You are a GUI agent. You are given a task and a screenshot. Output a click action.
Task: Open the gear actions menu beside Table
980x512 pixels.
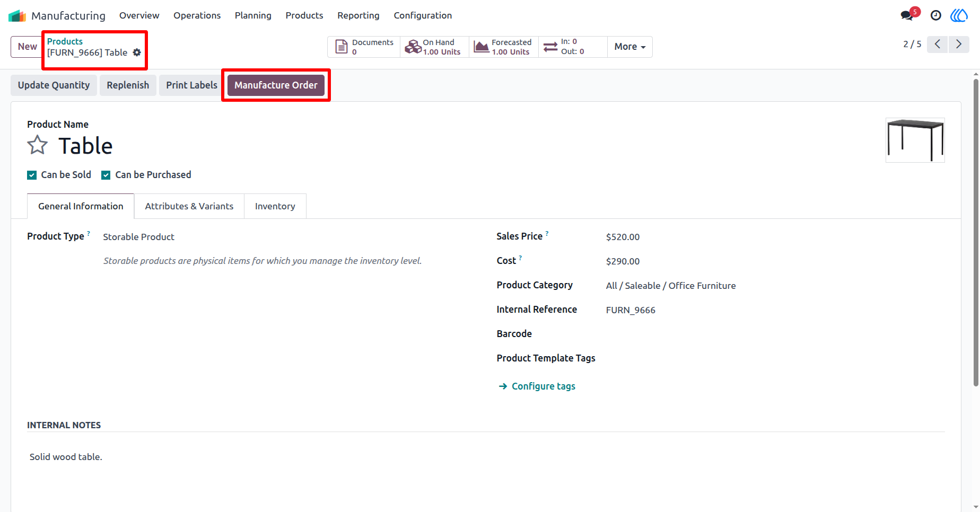click(x=137, y=52)
